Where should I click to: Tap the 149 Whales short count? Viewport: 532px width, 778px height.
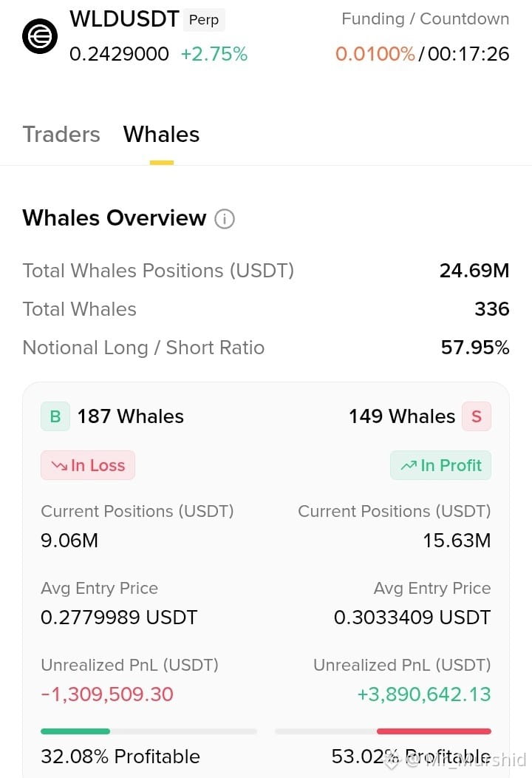pyautogui.click(x=402, y=416)
